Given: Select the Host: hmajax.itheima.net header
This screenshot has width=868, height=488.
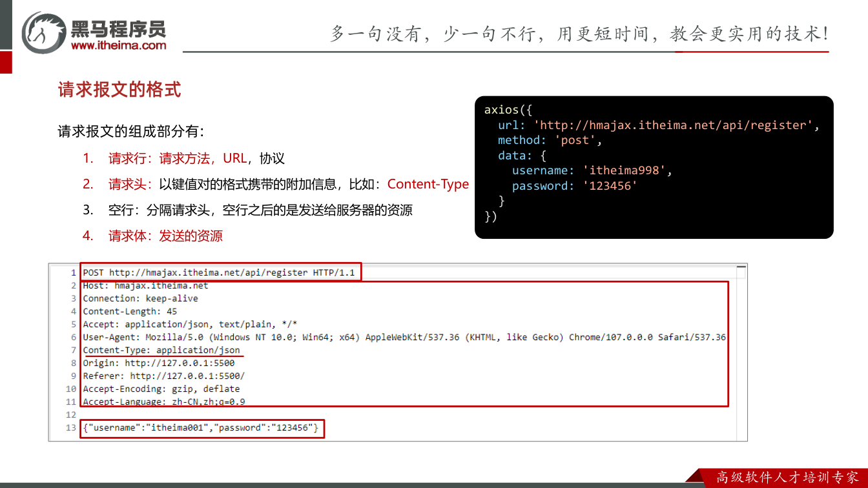Looking at the screenshot, I should coord(146,285).
